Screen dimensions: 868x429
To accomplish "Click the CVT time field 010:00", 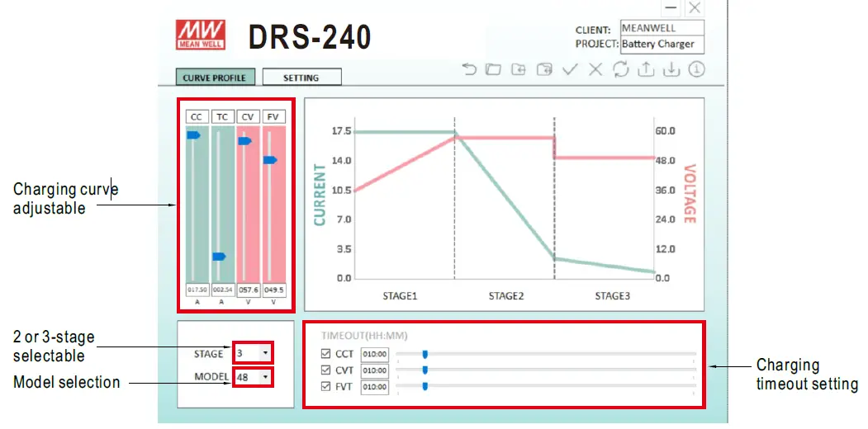I will tap(375, 370).
